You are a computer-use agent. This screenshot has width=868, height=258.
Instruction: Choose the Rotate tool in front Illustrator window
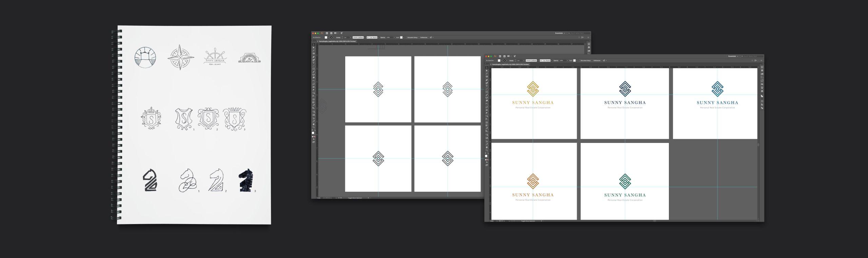[487, 104]
